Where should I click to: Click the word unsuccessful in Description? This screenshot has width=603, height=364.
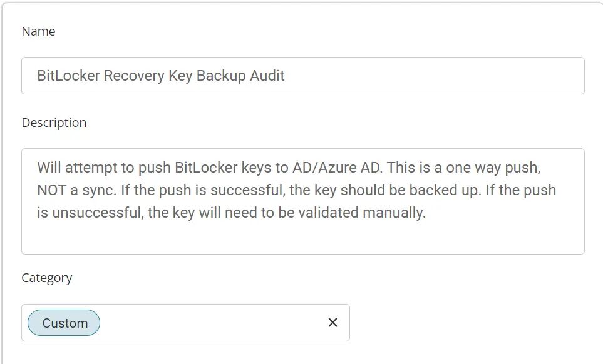click(98, 213)
